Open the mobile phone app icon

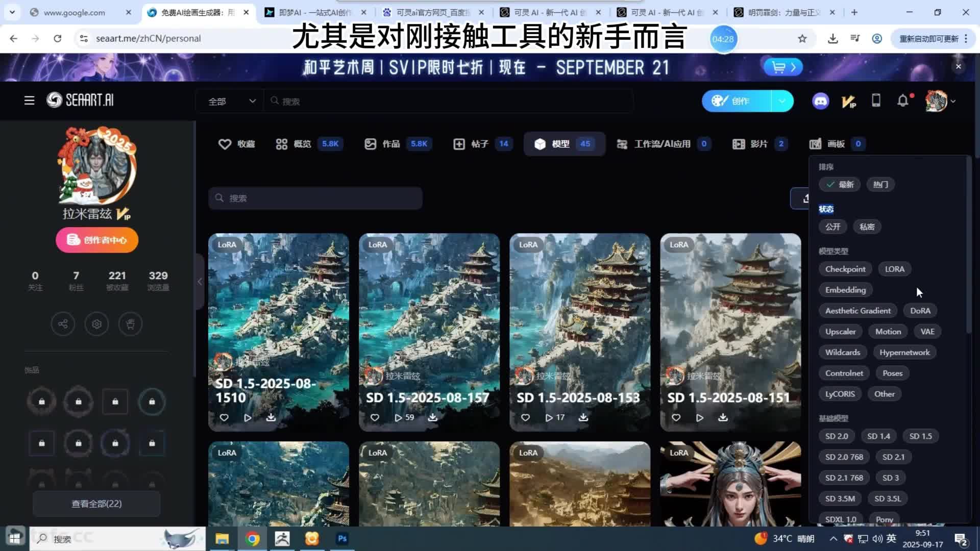[x=876, y=101]
